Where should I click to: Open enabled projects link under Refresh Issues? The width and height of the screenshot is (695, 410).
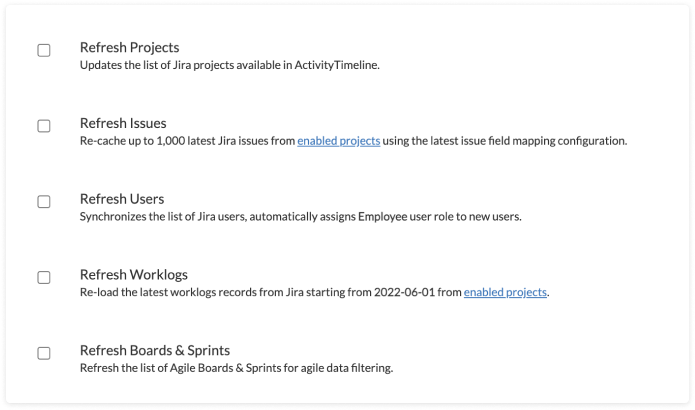click(338, 141)
